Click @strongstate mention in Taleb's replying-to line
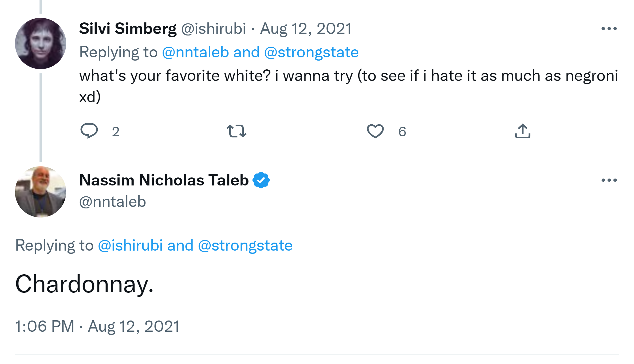 245,245
